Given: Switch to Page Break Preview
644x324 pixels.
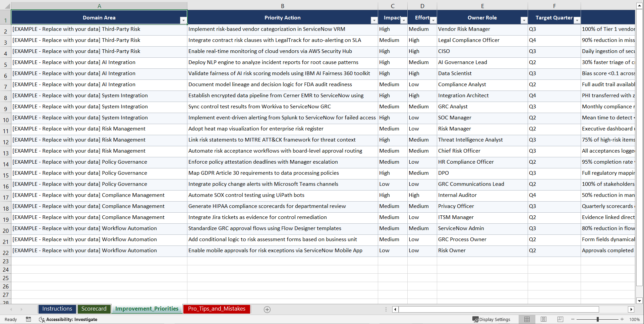Looking at the screenshot, I should tap(560, 319).
